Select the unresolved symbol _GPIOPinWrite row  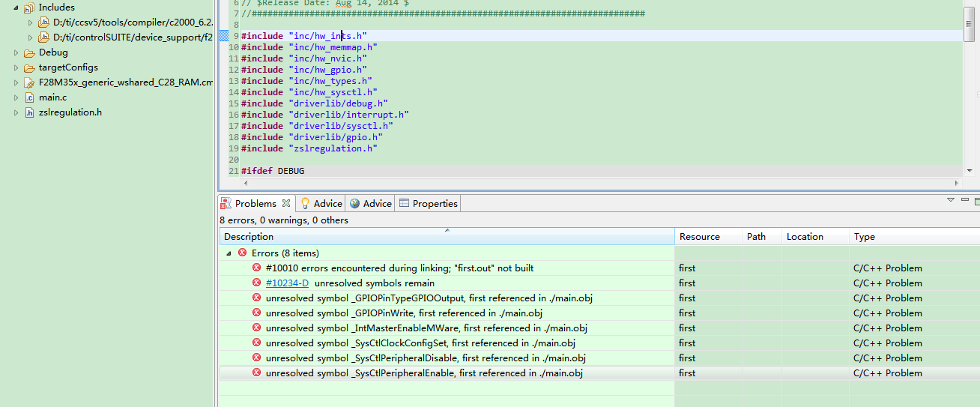point(599,313)
